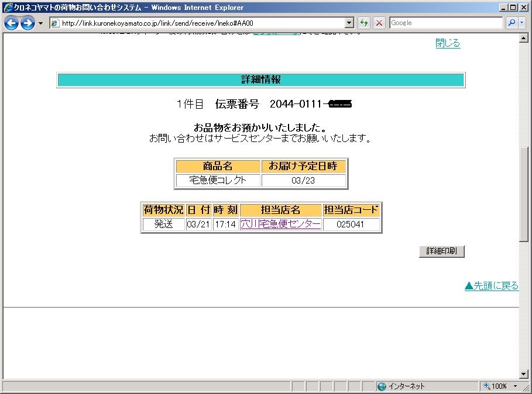Screen dimensions: 532x394
Task: Stop loading with the red X icon
Action: point(379,23)
